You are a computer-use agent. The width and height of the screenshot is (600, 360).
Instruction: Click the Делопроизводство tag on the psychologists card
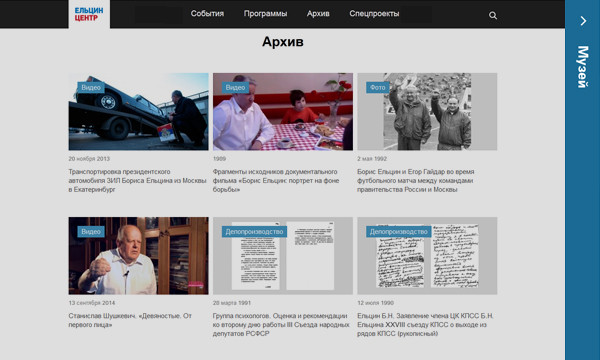[254, 232]
